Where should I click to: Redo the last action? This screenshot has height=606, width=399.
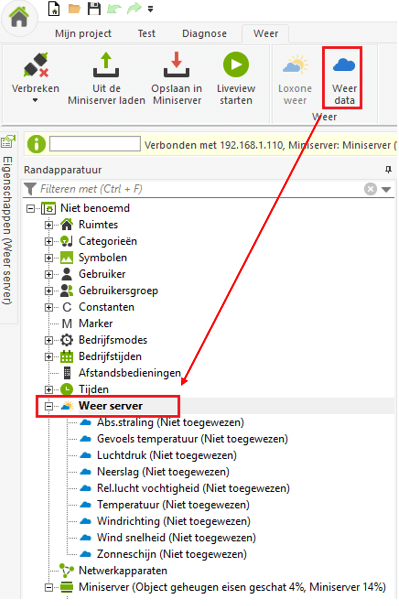pos(134,9)
